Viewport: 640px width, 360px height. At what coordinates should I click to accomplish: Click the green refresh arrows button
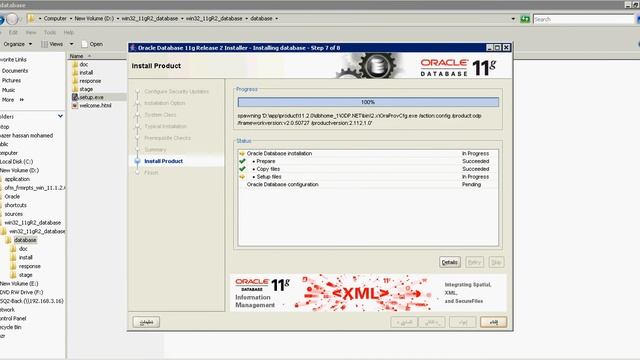525,19
